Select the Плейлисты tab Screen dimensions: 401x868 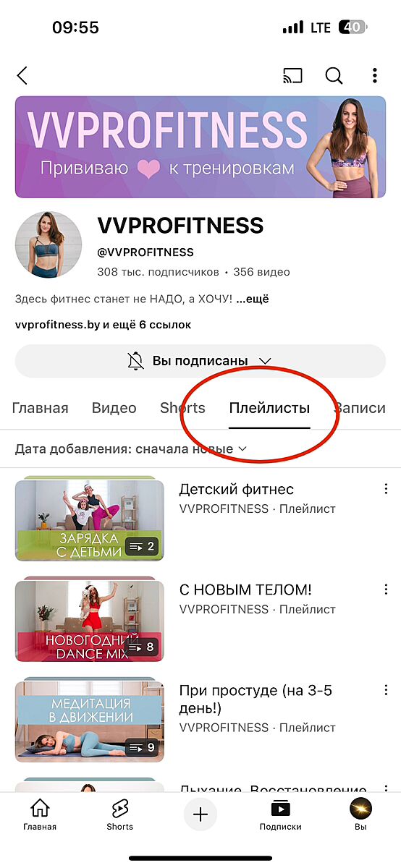269,408
